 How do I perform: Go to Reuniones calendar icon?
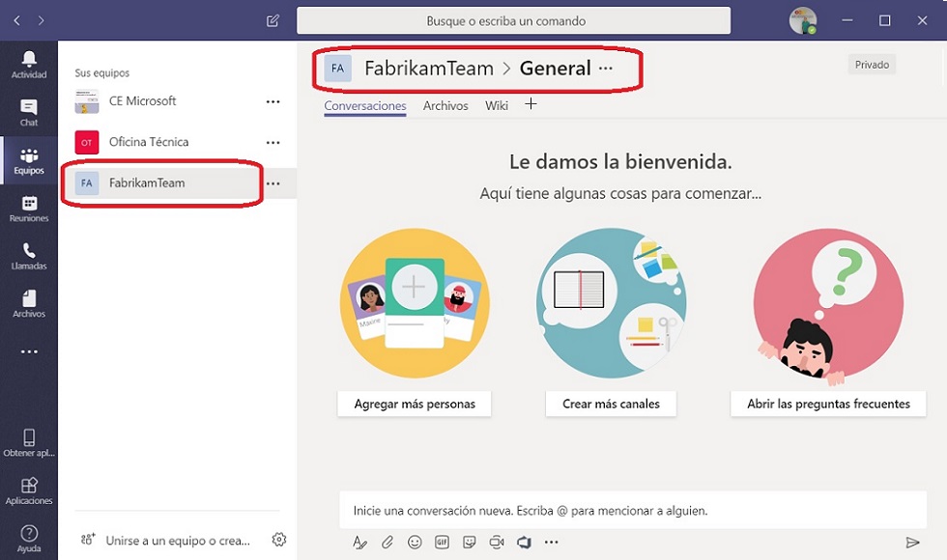point(28,203)
